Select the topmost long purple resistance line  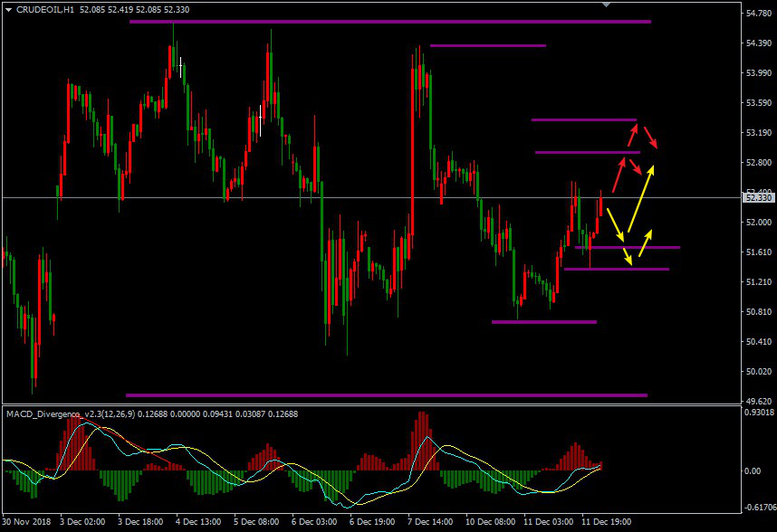389,21
